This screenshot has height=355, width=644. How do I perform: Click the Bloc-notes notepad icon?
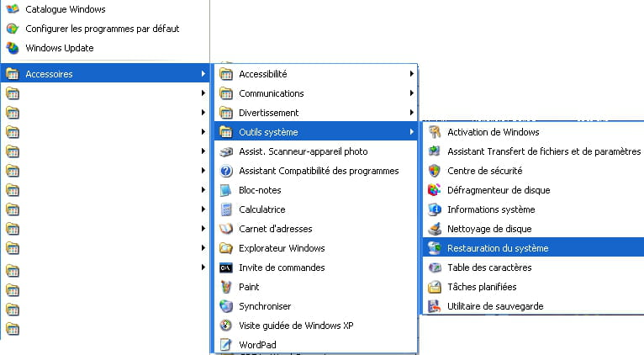pyautogui.click(x=226, y=190)
